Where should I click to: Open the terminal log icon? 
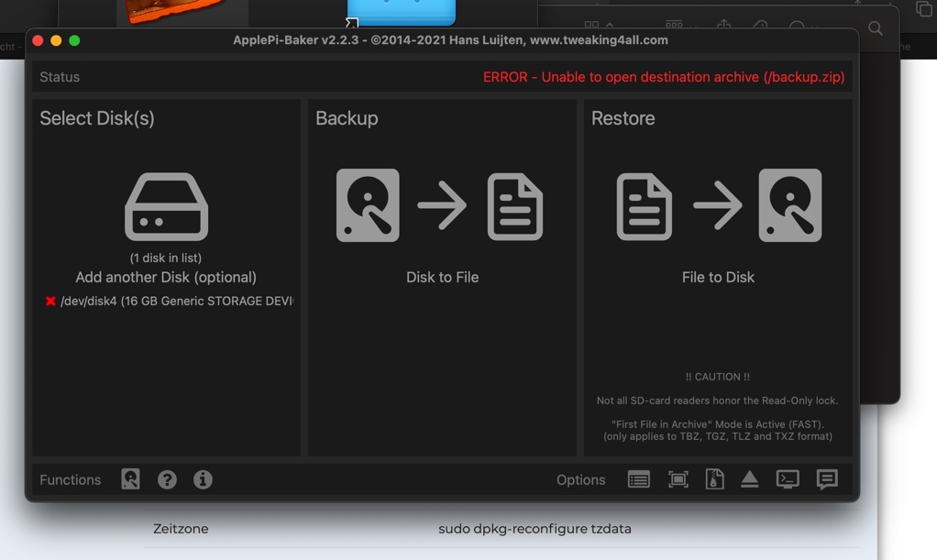(788, 479)
